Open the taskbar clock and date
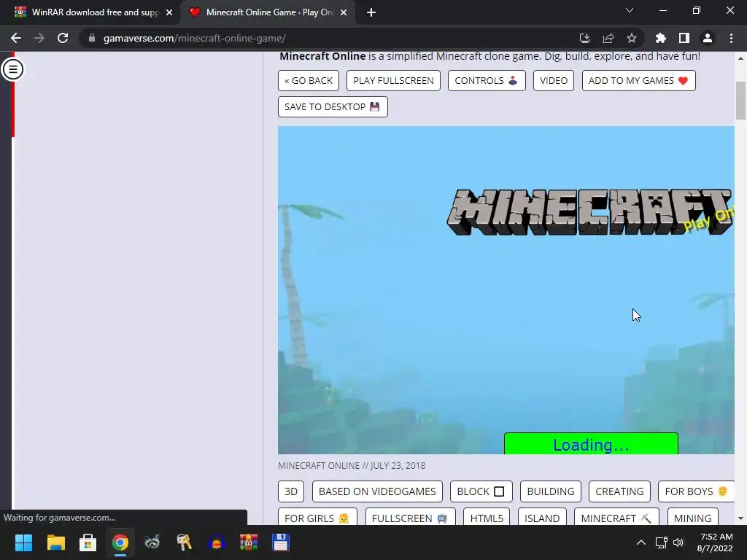Image resolution: width=747 pixels, height=560 pixels. coord(715,542)
